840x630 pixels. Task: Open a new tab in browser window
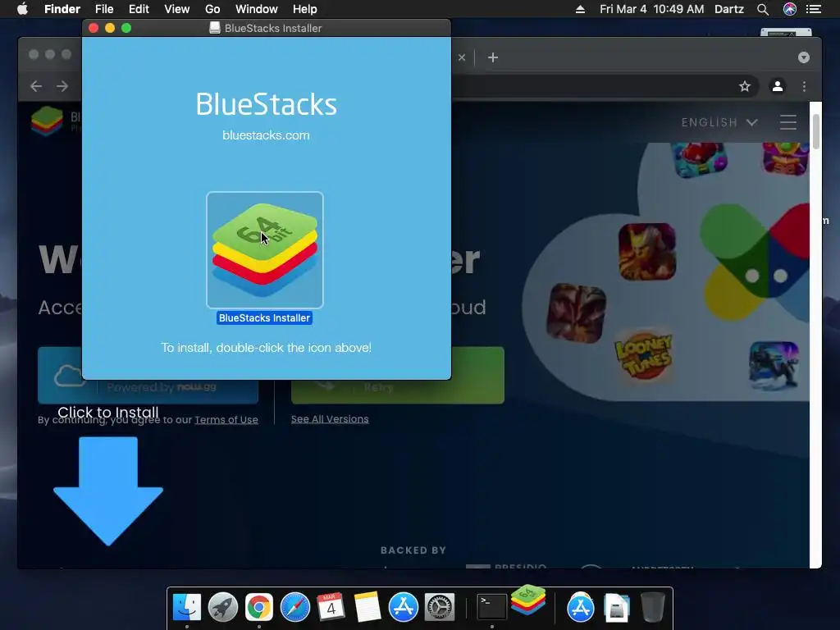[x=493, y=57]
